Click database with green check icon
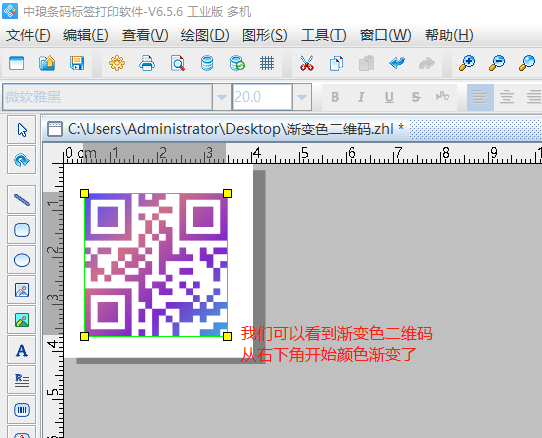The image size is (542, 438). [x=237, y=63]
